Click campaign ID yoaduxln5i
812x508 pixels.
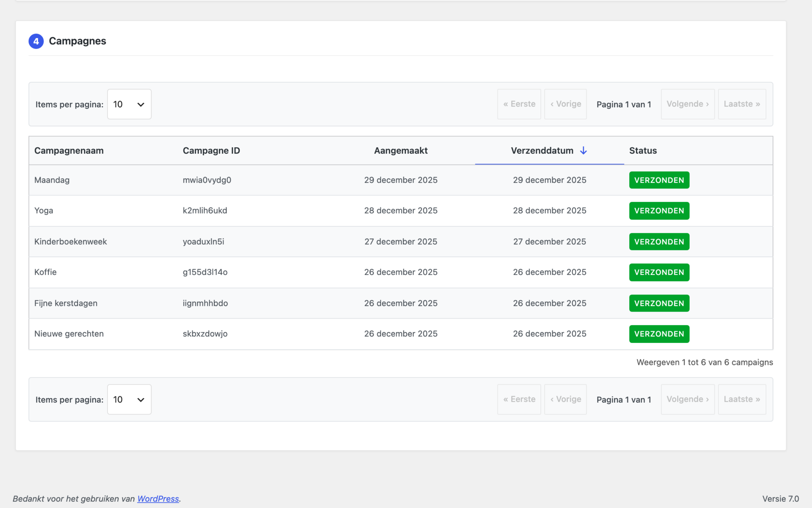[203, 241]
